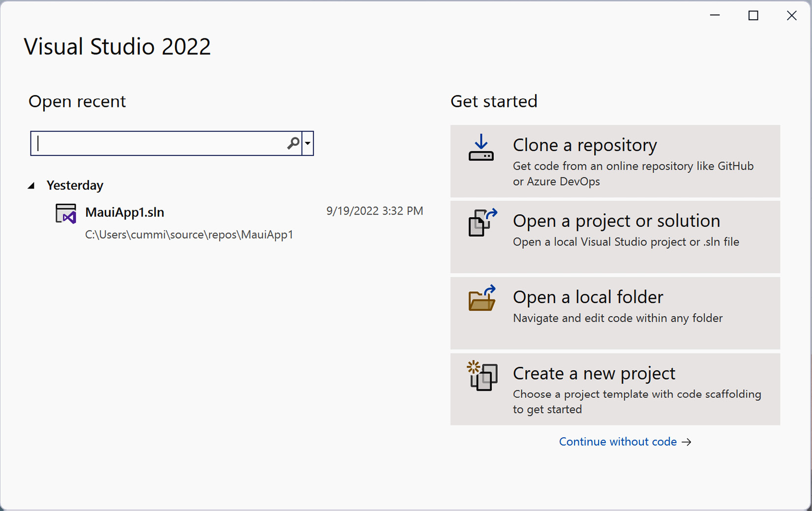Click Continue without code link
Screen dimensions: 812x511
(x=625, y=442)
